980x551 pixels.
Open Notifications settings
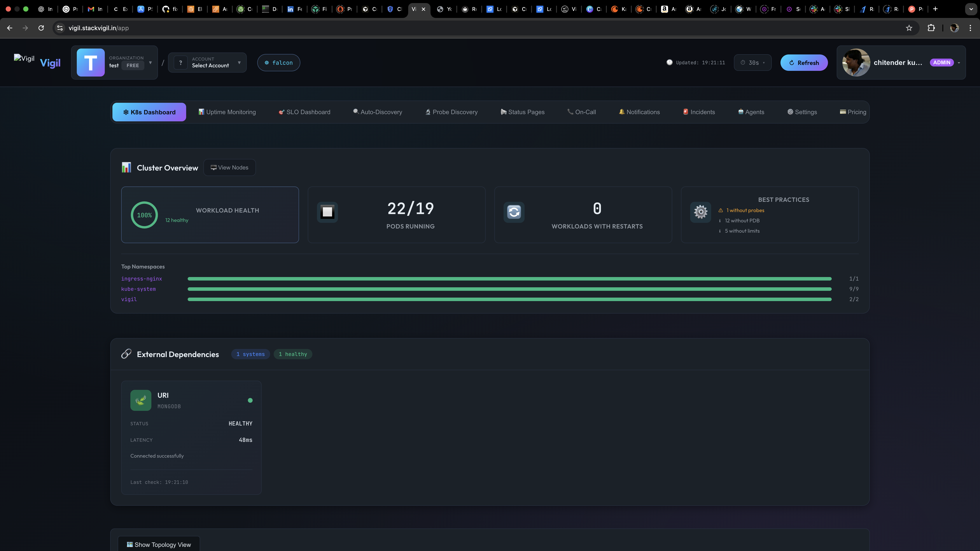pyautogui.click(x=639, y=112)
